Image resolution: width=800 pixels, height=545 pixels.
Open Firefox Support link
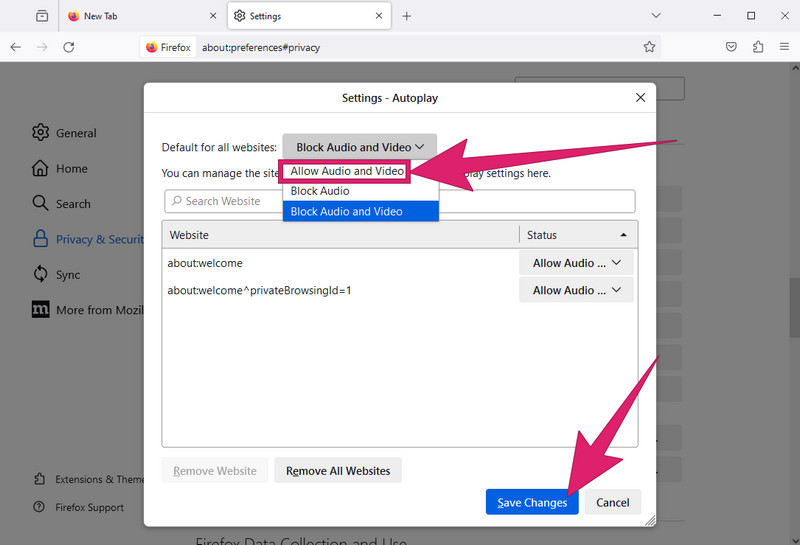pyautogui.click(x=79, y=507)
